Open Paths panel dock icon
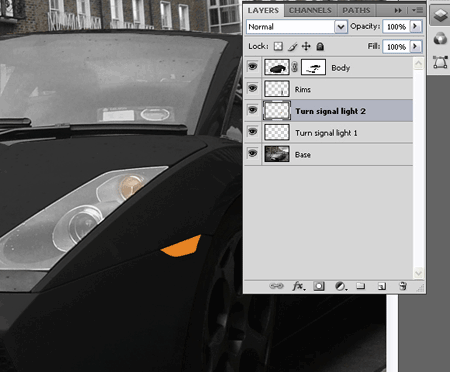This screenshot has width=450, height=372. (x=440, y=62)
